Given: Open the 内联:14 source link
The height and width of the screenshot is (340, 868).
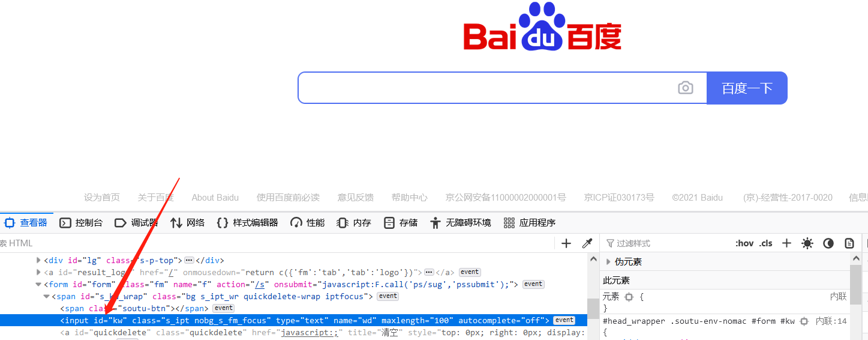Looking at the screenshot, I should [831, 321].
